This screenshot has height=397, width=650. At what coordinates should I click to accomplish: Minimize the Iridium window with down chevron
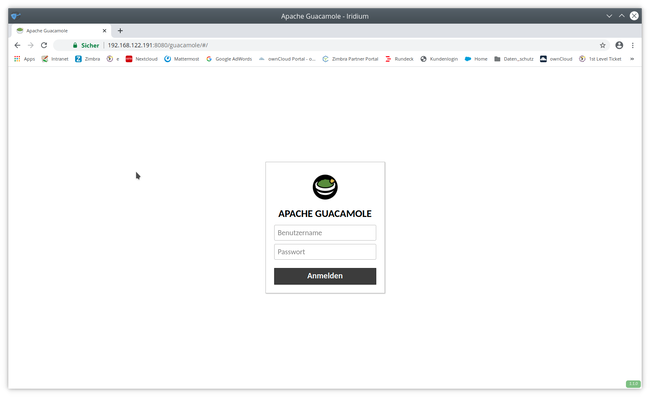pos(609,16)
